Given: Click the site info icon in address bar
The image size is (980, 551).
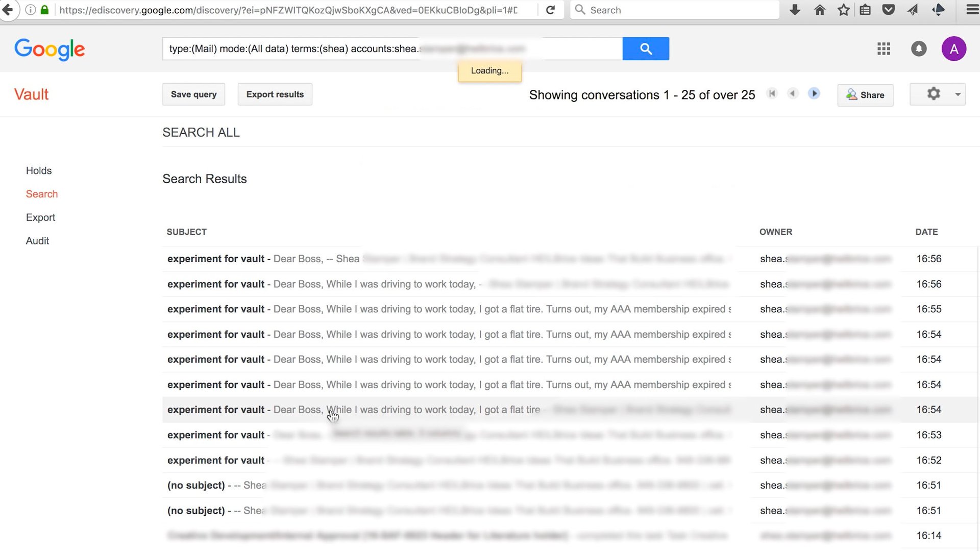Looking at the screenshot, I should 31,10.
